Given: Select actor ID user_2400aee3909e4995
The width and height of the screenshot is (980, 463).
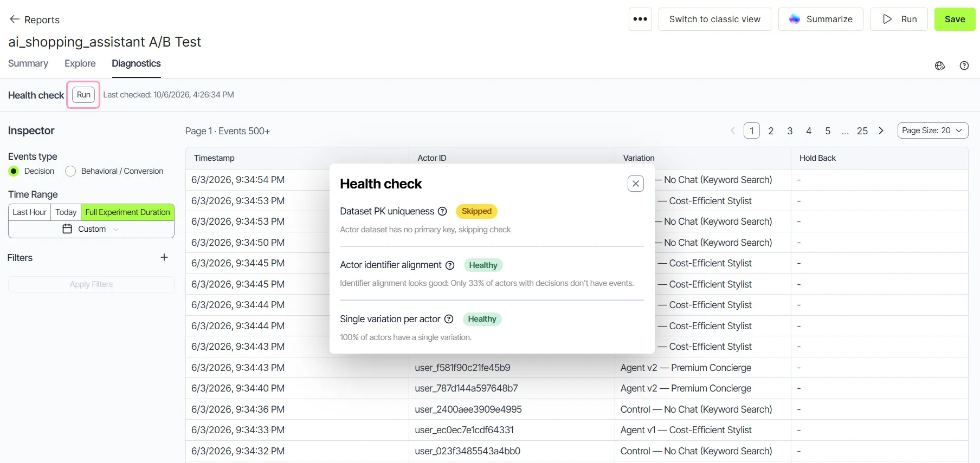Looking at the screenshot, I should [x=468, y=409].
